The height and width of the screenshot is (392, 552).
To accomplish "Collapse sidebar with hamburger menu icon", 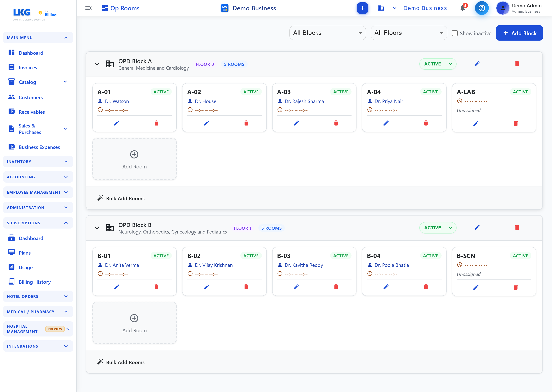I will point(89,8).
